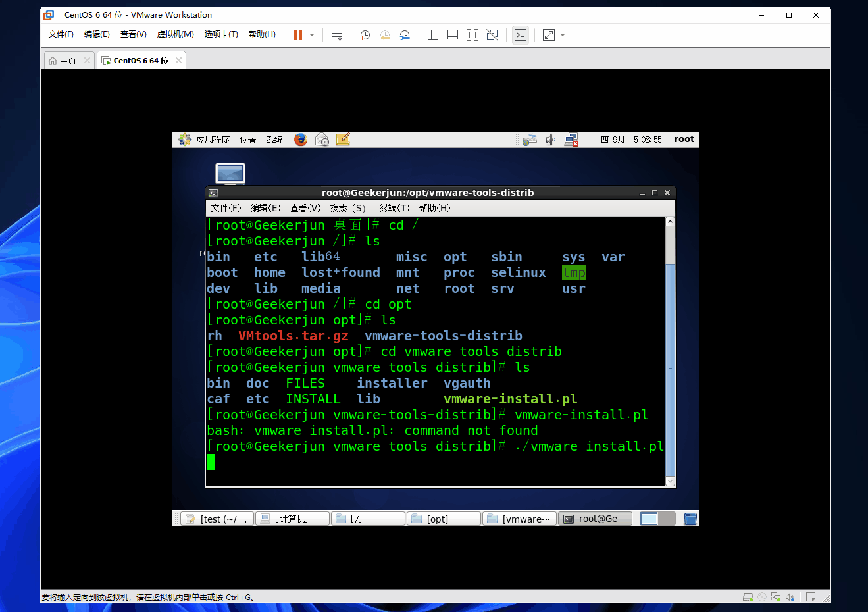Click the date and time clock in panel
Image resolution: width=868 pixels, height=612 pixels.
631,140
